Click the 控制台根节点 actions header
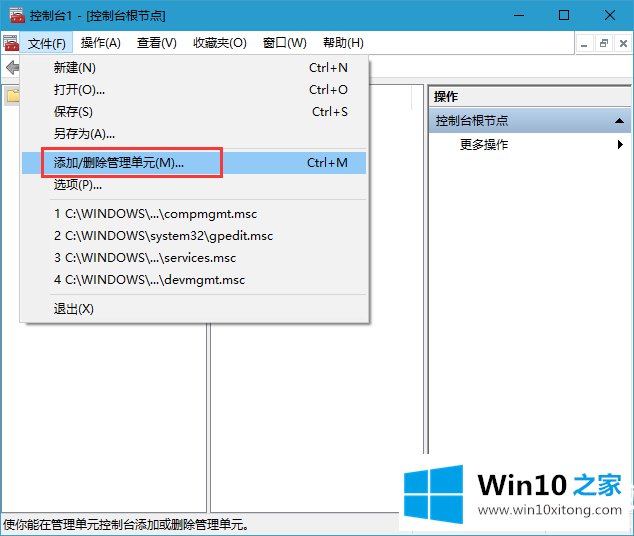 [x=529, y=120]
